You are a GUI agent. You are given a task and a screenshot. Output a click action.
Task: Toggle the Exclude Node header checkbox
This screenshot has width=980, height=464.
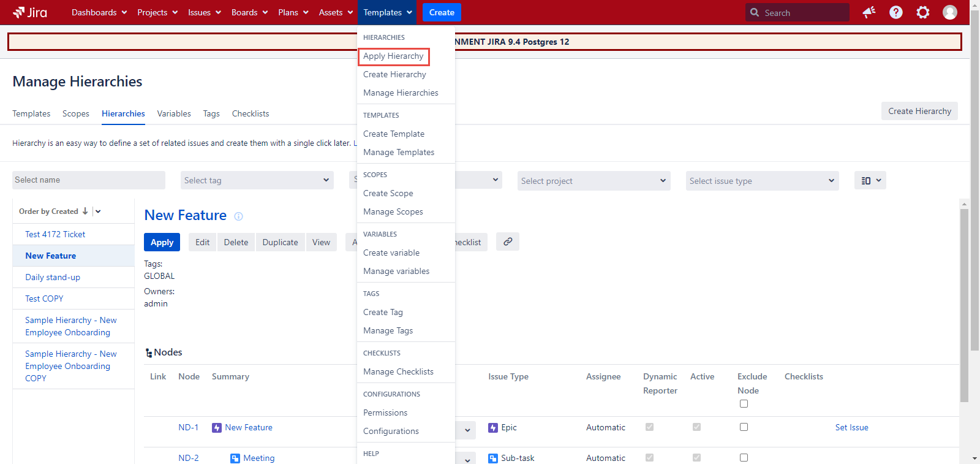point(744,403)
